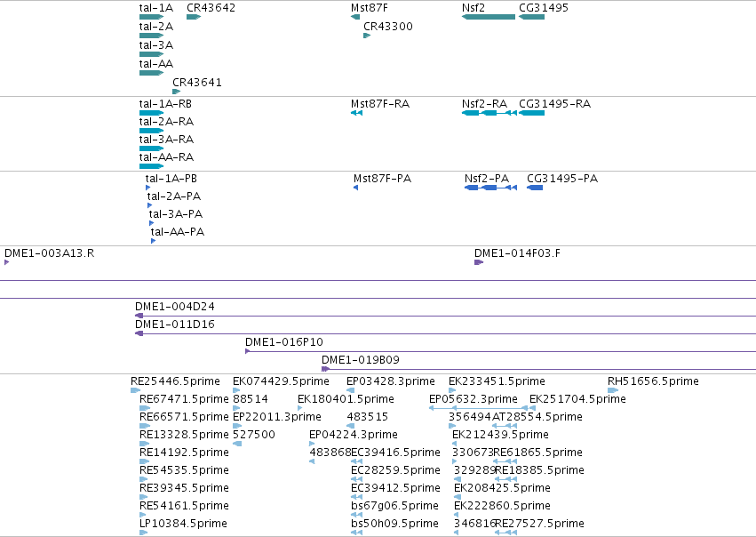Screen dimensions: 756x537
Task: Select the tal-1A gene feature
Action: tap(151, 17)
